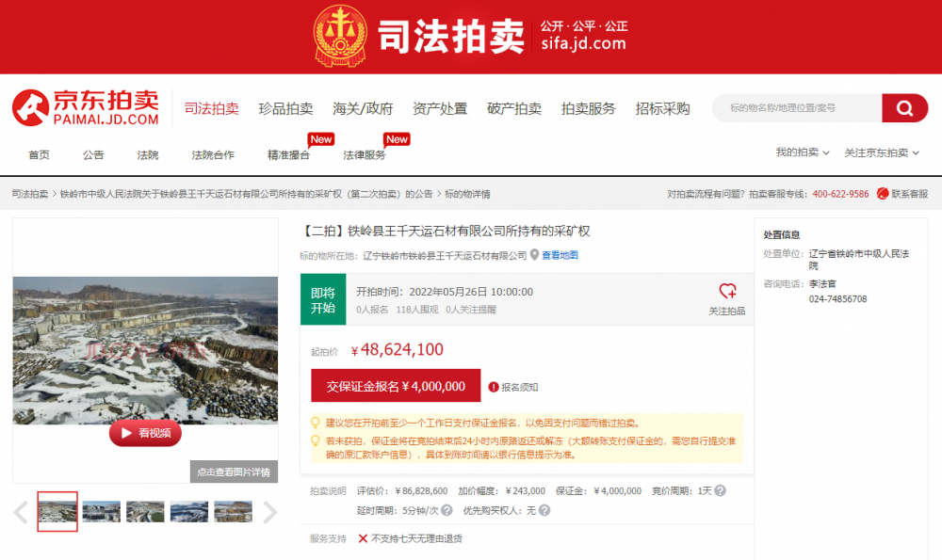The height and width of the screenshot is (560, 942).
Task: Go to 首页 submenu item
Action: pos(39,155)
